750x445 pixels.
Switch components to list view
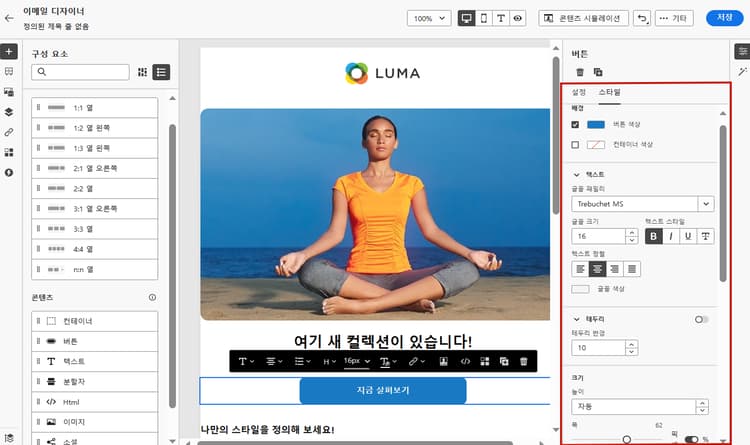(161, 72)
